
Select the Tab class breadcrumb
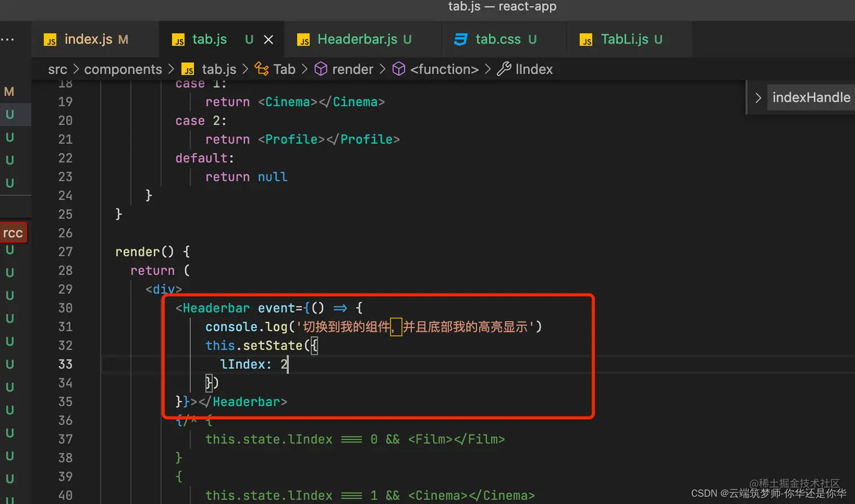tap(284, 69)
